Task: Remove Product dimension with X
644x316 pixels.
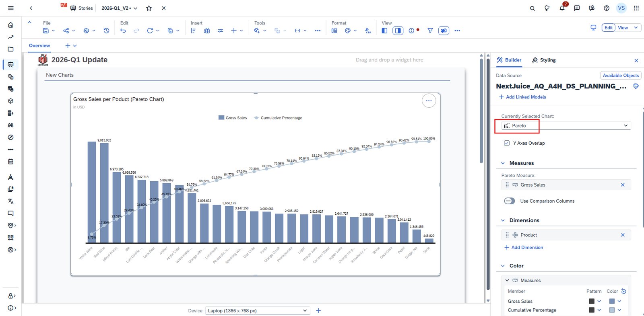Action: pyautogui.click(x=623, y=235)
